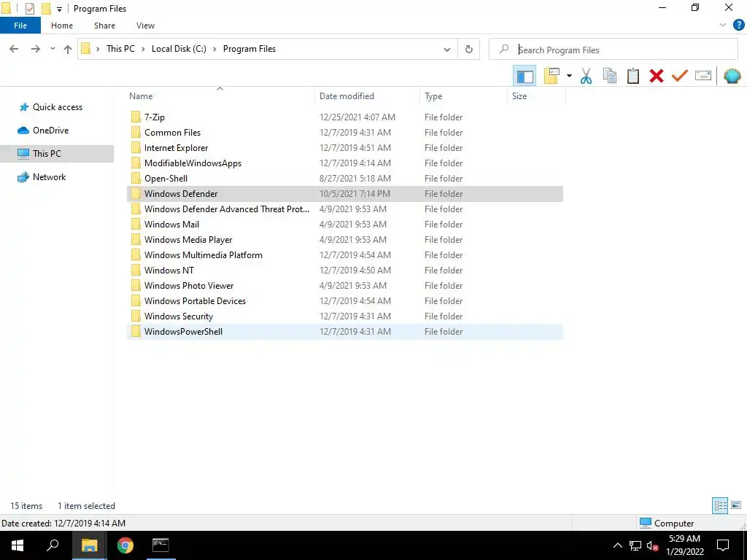The height and width of the screenshot is (560, 747).
Task: Open the Share ribbon tab
Action: coord(105,26)
